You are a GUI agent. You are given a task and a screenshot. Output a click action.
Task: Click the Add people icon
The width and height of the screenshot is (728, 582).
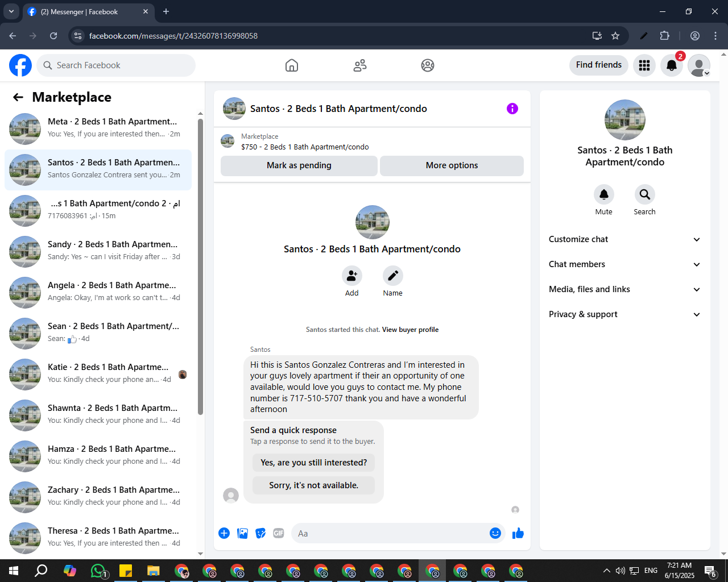[352, 276]
